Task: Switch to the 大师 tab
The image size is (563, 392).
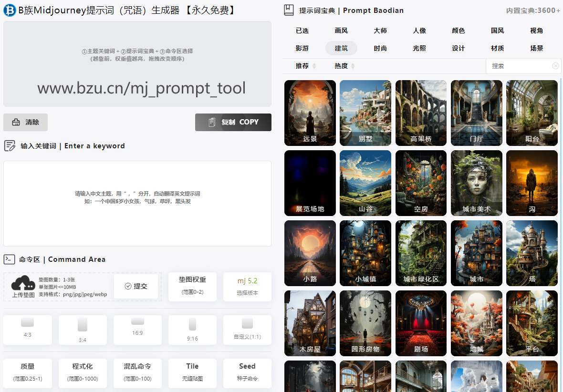Action: coord(380,31)
